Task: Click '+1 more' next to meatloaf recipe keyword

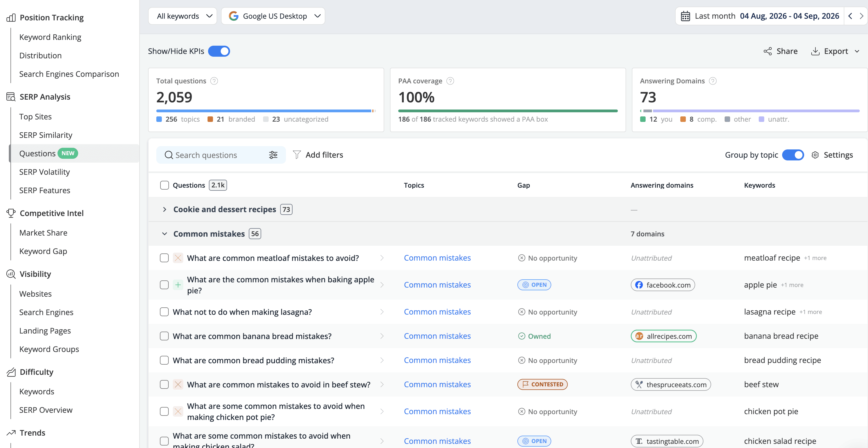Action: [x=815, y=258]
